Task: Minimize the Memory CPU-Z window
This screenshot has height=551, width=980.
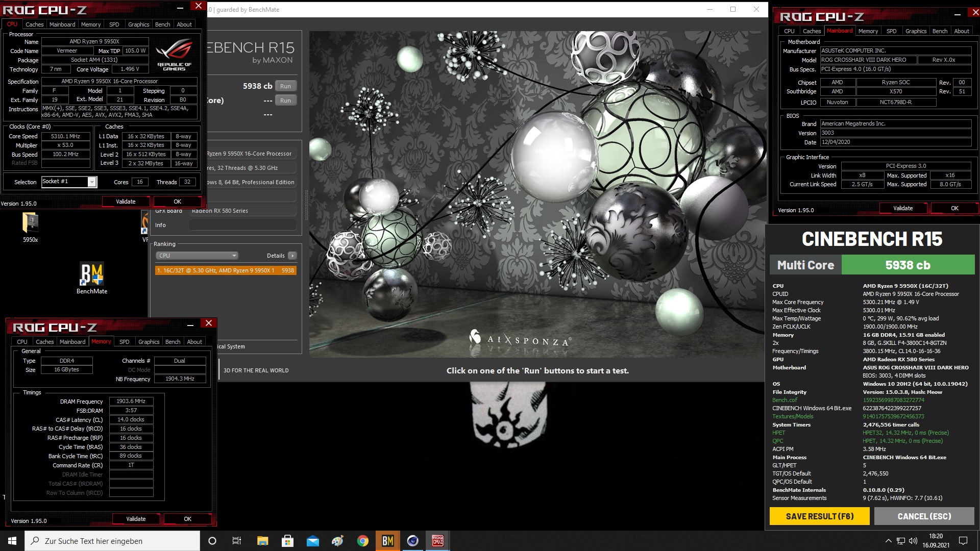Action: (x=190, y=323)
